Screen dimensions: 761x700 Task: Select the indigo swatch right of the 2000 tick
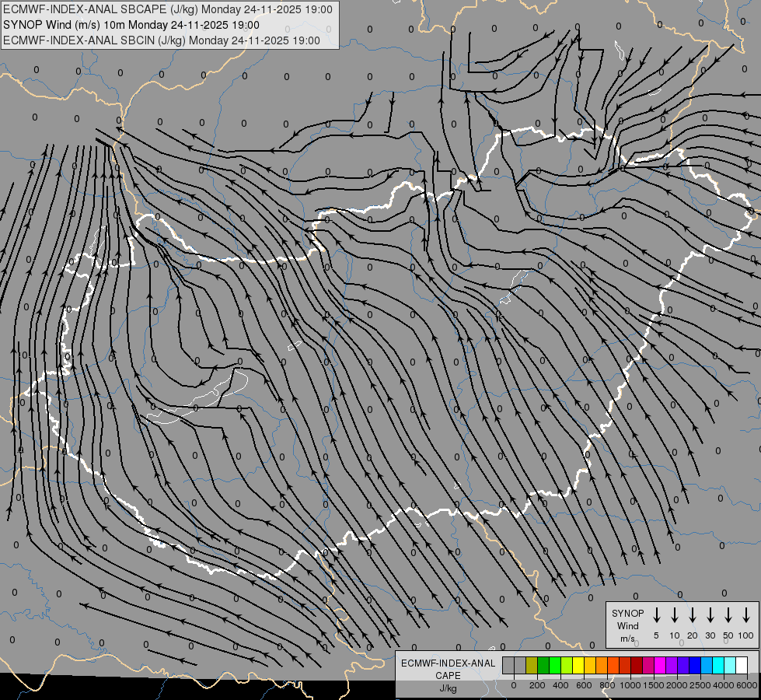682,666
